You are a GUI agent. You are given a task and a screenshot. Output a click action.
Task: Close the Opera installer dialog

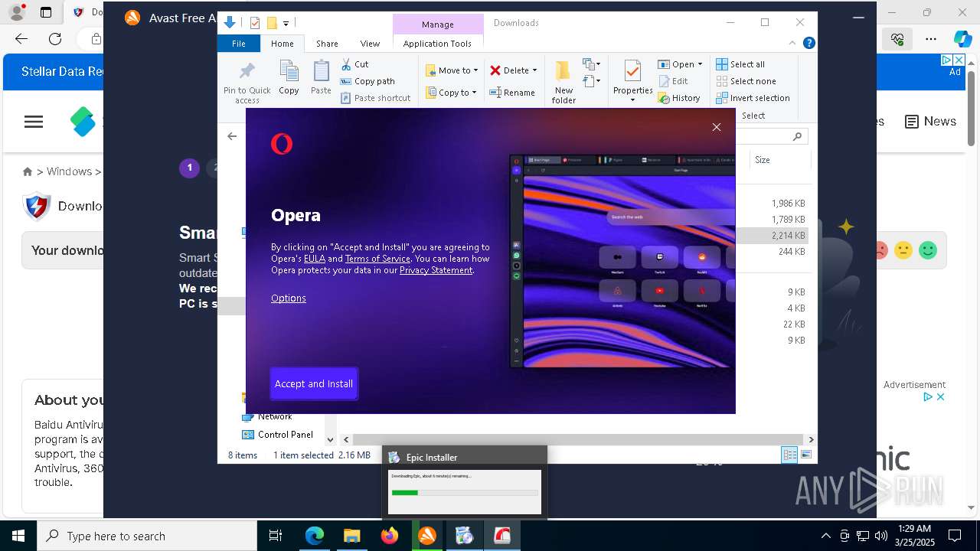[x=717, y=127]
